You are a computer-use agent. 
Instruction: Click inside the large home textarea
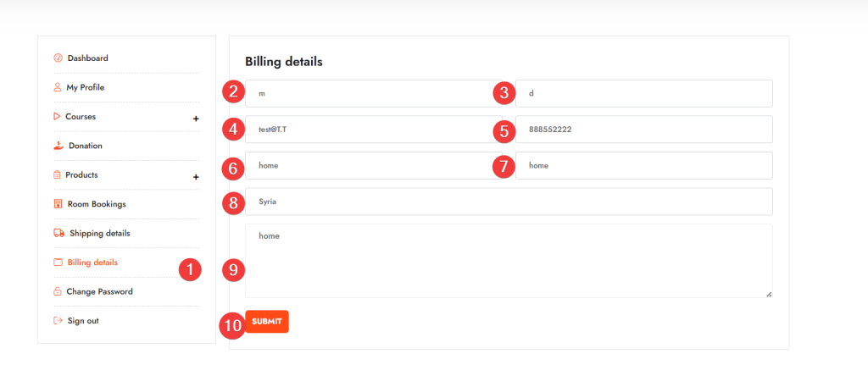[509, 261]
